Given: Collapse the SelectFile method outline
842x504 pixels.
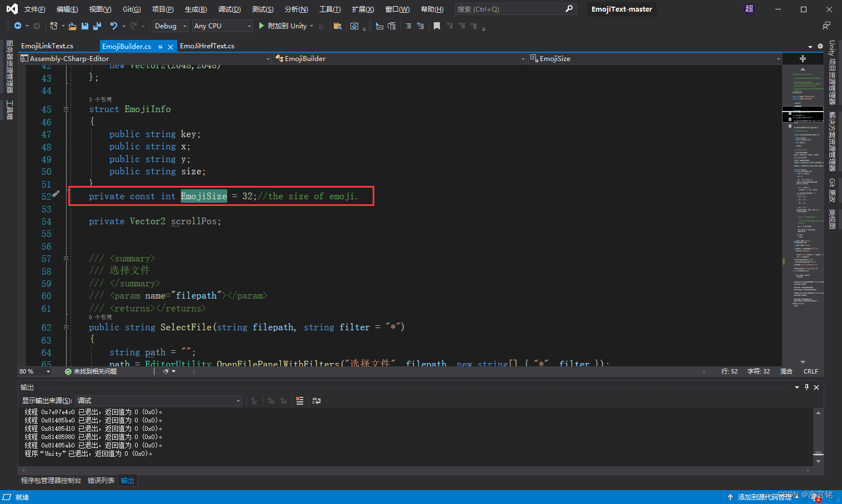Looking at the screenshot, I should tap(66, 327).
